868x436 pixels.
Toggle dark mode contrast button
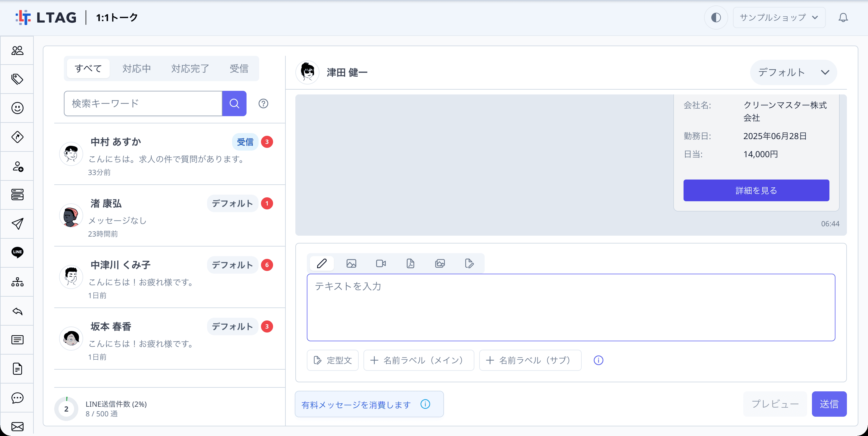716,18
